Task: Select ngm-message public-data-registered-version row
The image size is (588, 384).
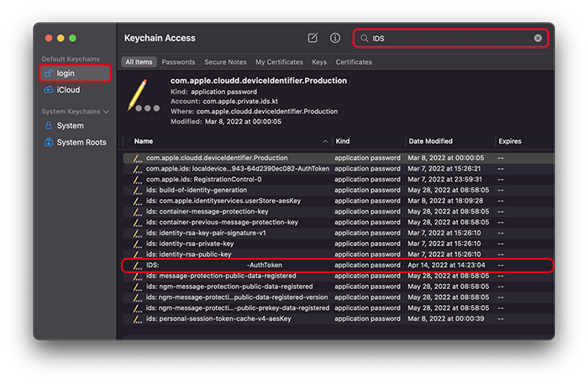Action: click(339, 297)
